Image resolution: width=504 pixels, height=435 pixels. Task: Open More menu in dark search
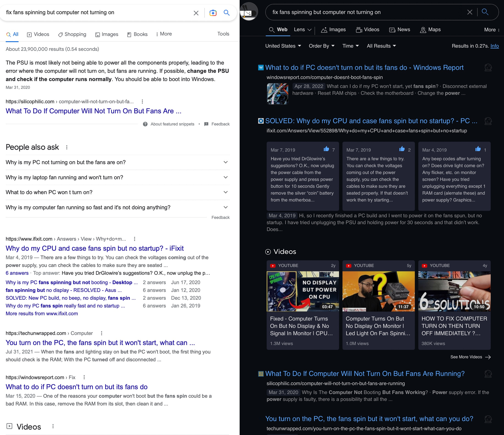(492, 30)
